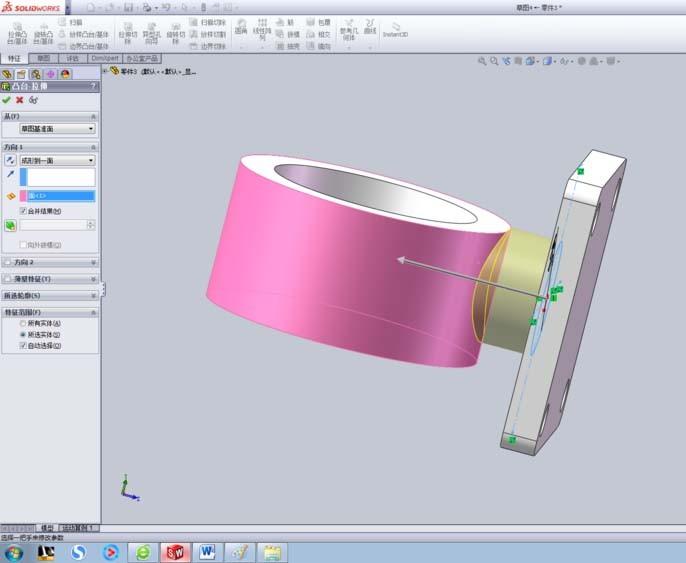
Task: Switch to the DimXpert ribbon tab
Action: click(105, 58)
